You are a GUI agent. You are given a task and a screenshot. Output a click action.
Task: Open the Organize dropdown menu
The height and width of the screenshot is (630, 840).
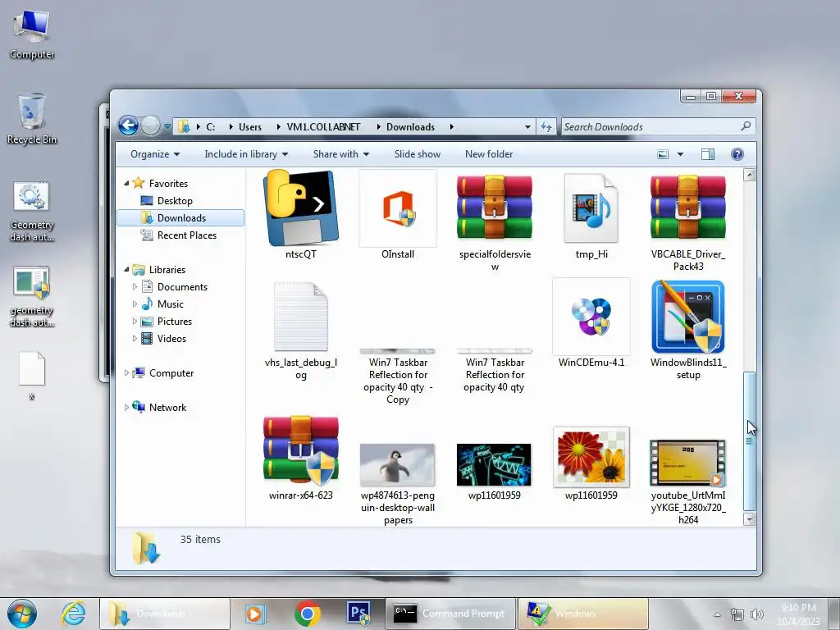tap(155, 154)
